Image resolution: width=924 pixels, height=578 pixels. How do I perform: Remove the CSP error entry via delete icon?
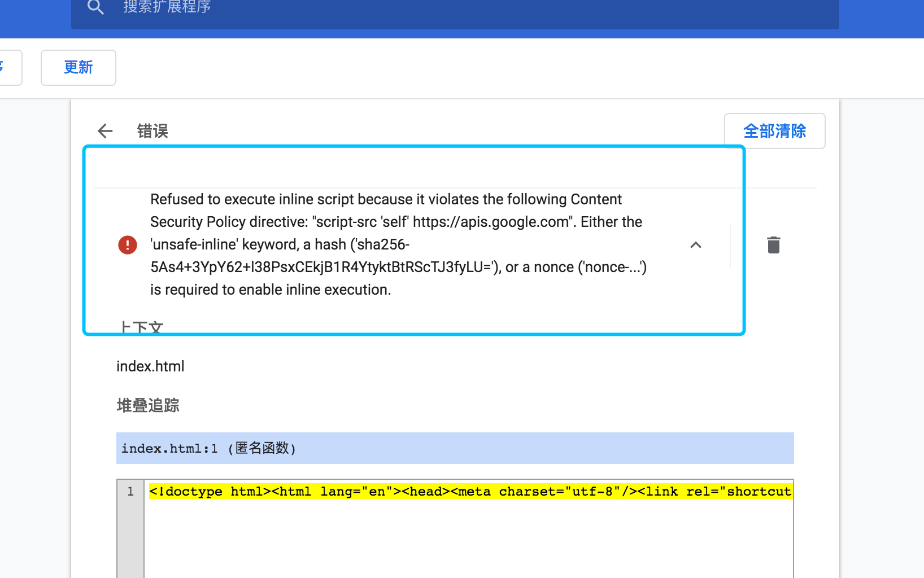[773, 244]
